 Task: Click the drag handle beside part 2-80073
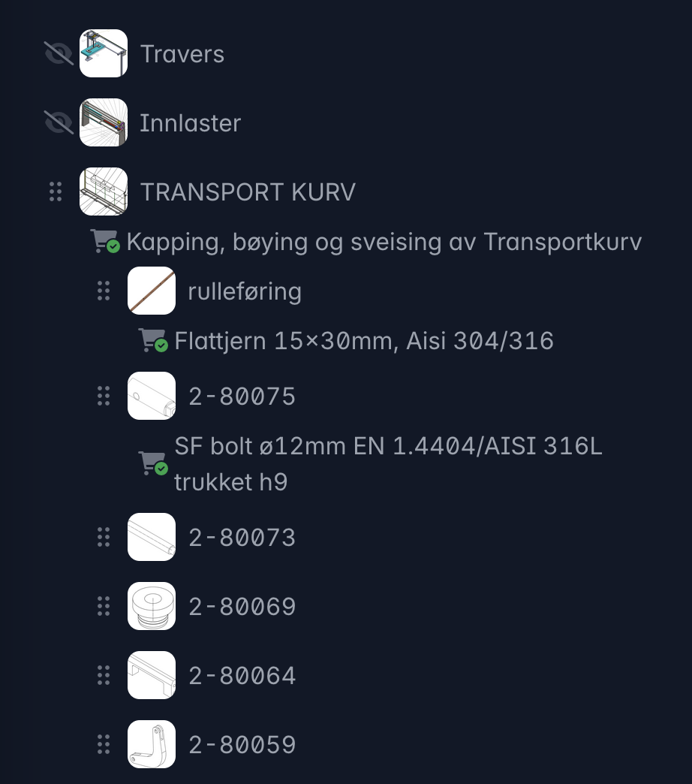104,537
